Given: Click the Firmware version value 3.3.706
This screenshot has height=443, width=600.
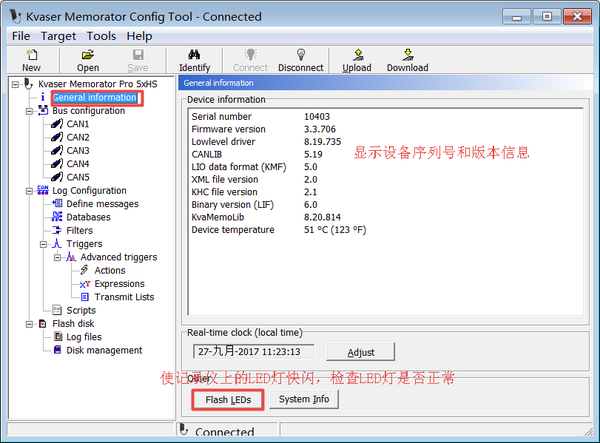Looking at the screenshot, I should coord(320,129).
